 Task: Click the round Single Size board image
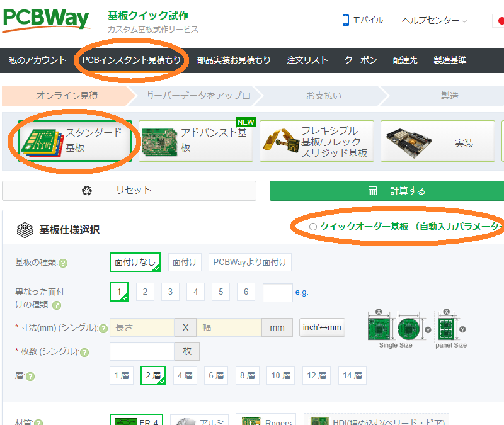tap(408, 329)
